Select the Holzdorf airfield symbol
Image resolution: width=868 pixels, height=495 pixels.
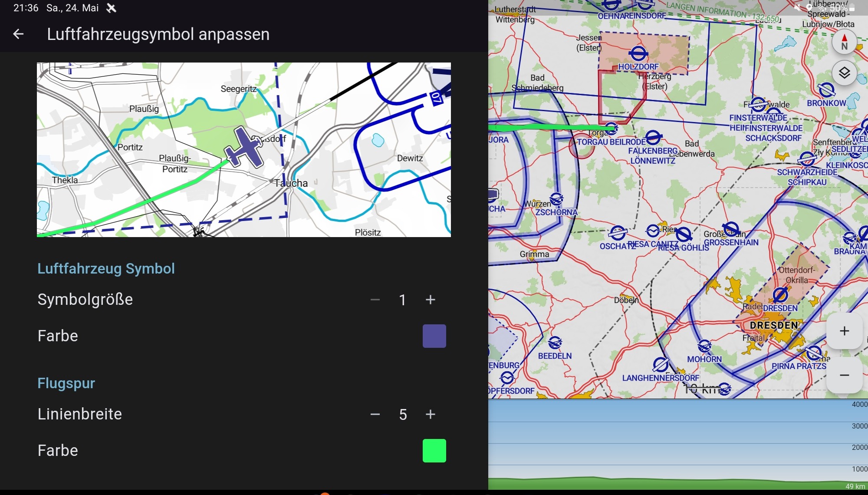[638, 54]
